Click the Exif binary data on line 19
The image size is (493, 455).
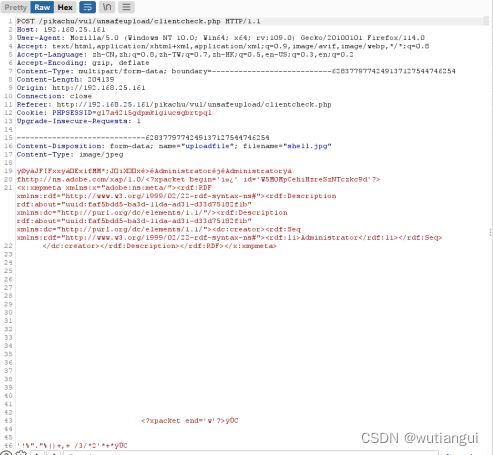(154, 171)
